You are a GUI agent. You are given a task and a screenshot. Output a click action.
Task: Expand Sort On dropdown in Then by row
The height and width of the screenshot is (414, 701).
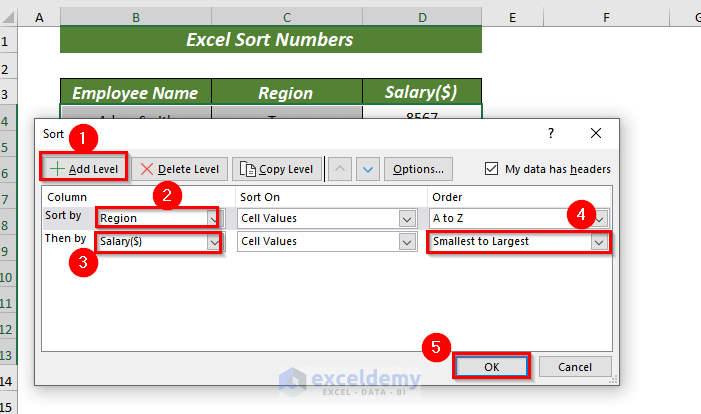(407, 242)
